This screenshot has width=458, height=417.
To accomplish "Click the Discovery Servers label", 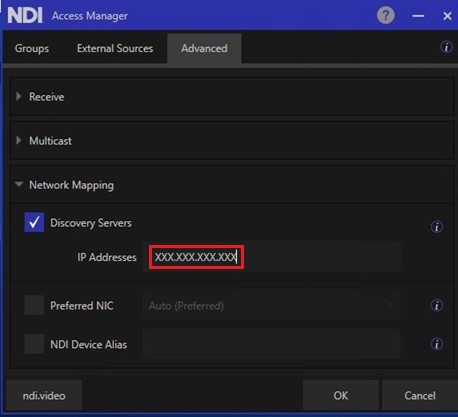I will click(91, 223).
